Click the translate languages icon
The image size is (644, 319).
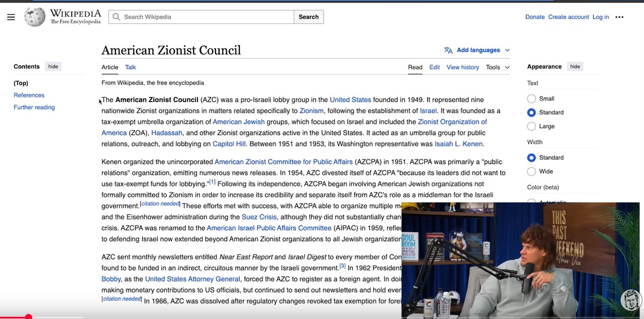(448, 50)
